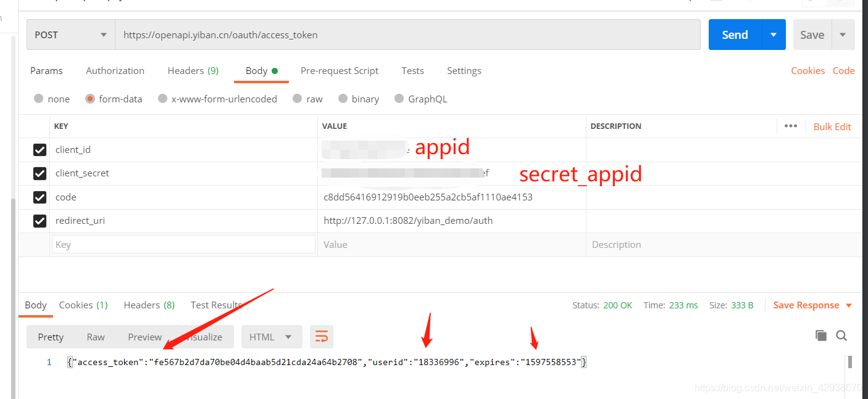Image resolution: width=868 pixels, height=399 pixels.
Task: Switch to Test Results tab
Action: click(216, 305)
